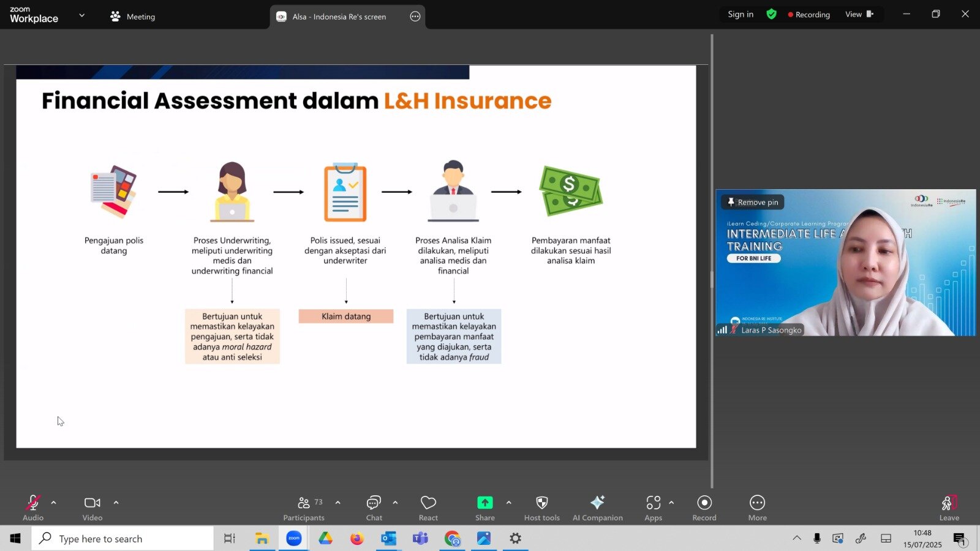Open AI Companion
980x551 pixels.
[x=597, y=508]
